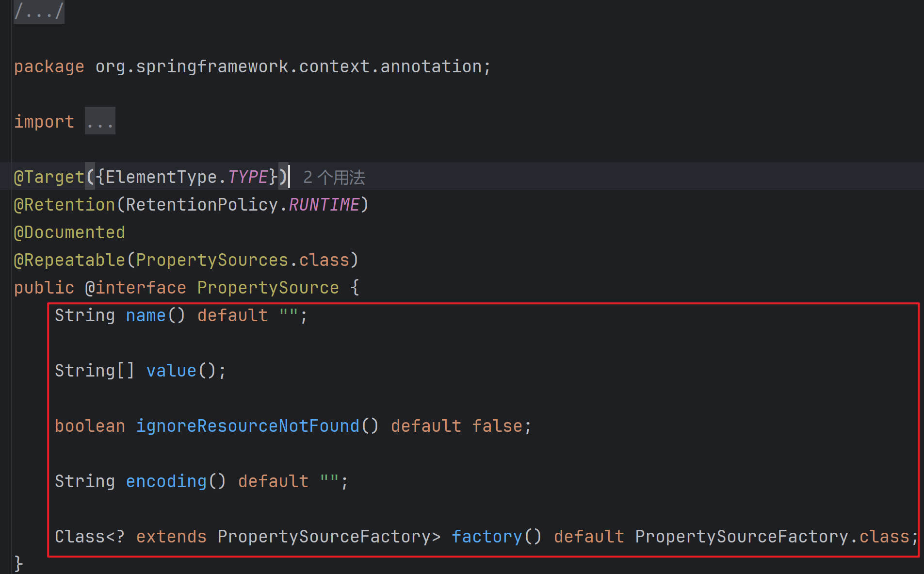The height and width of the screenshot is (574, 924).
Task: Click the PropertySource interface name
Action: [x=268, y=288]
